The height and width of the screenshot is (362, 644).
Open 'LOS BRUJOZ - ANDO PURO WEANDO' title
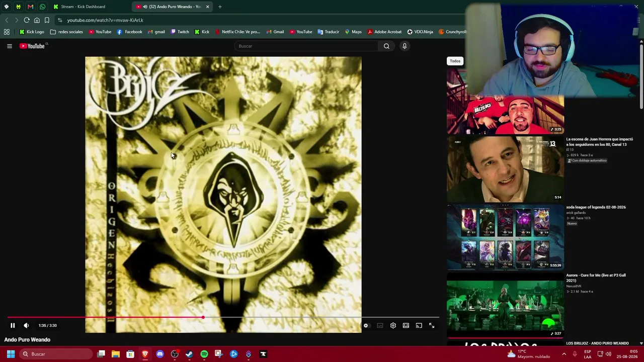[x=597, y=343]
